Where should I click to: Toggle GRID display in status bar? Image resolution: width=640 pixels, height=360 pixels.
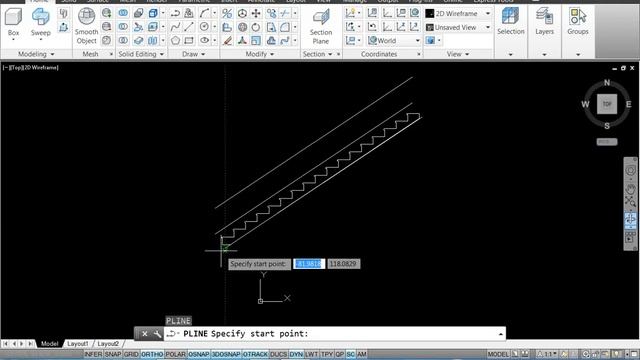point(131,354)
